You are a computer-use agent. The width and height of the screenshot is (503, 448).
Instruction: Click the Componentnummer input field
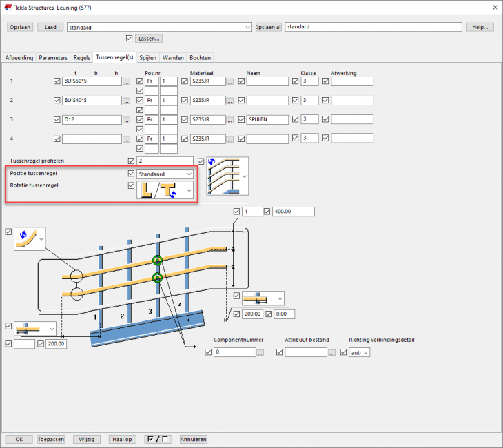pyautogui.click(x=234, y=352)
